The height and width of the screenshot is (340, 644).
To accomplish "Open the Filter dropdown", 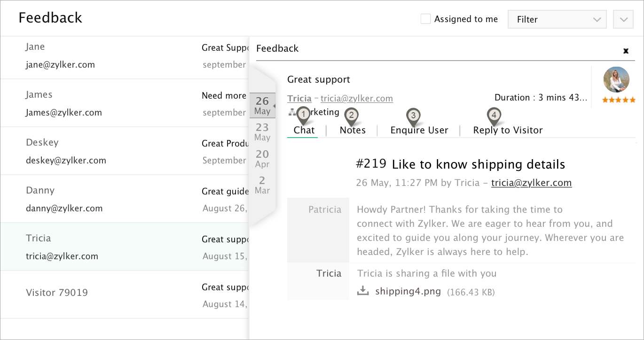I will [558, 19].
